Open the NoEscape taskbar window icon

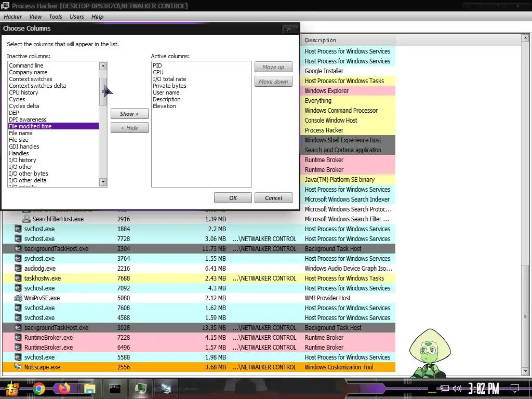[x=166, y=389]
